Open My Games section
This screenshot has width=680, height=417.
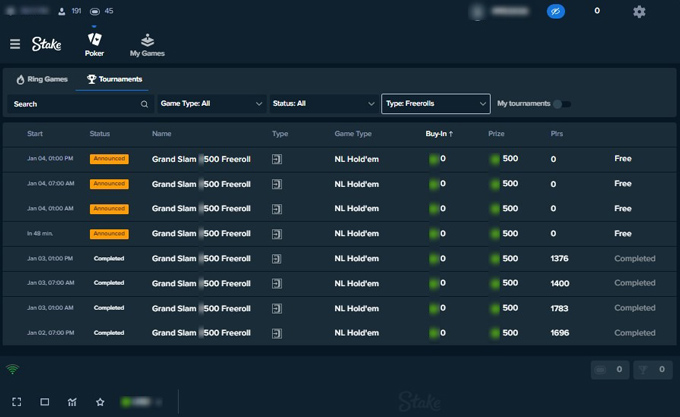(147, 45)
